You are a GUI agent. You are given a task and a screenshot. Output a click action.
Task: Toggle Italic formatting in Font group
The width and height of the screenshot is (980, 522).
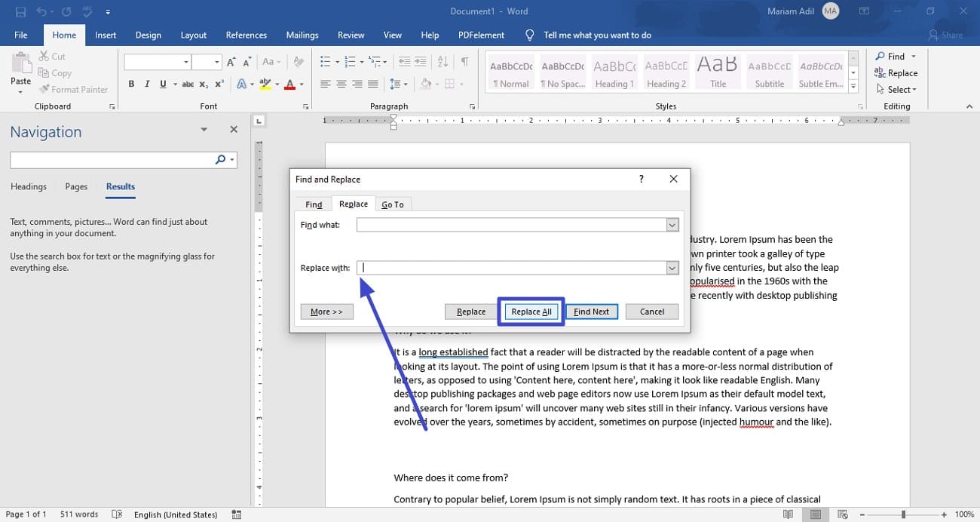(147, 84)
